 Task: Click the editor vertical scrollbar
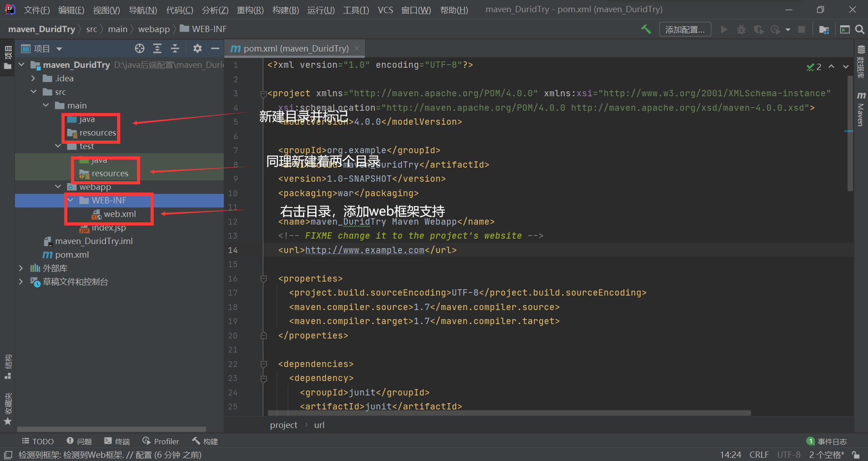[x=849, y=133]
